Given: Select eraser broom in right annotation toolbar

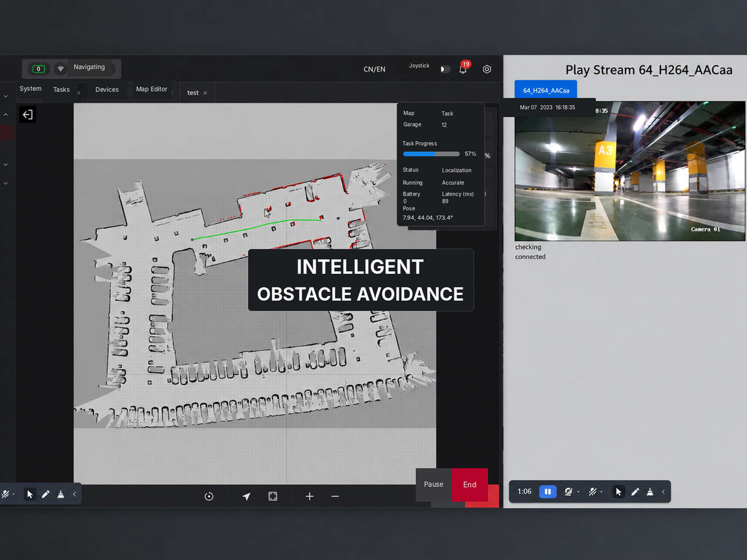Looking at the screenshot, I should [650, 492].
